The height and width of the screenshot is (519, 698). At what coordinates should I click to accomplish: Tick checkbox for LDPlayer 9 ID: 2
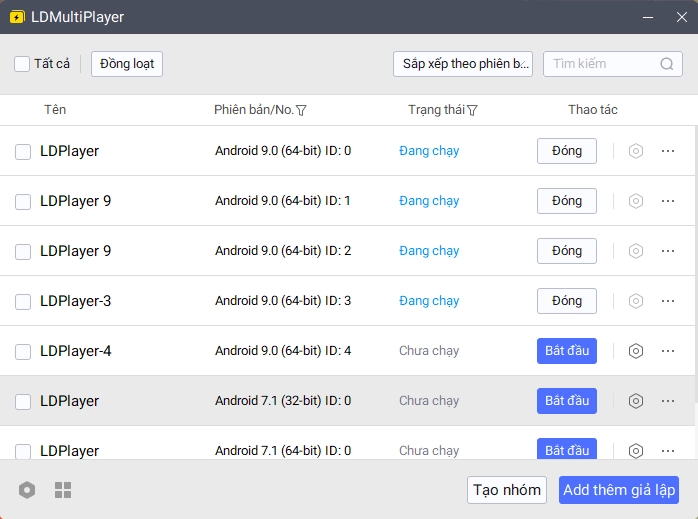(x=23, y=251)
